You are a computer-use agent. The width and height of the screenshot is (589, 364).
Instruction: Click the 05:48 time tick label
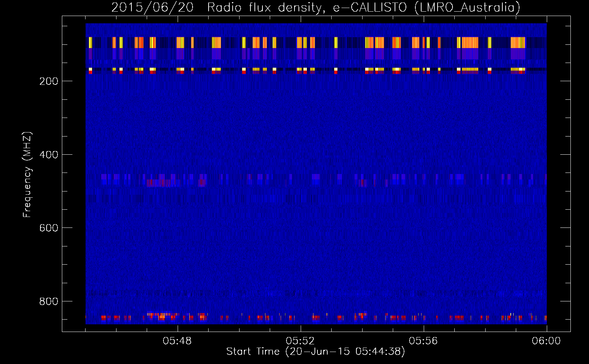[x=177, y=341]
